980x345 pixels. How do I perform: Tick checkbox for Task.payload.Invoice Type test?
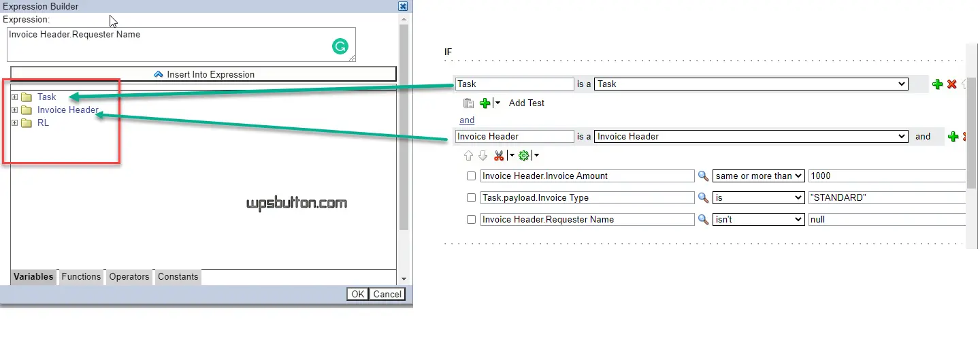pos(471,198)
